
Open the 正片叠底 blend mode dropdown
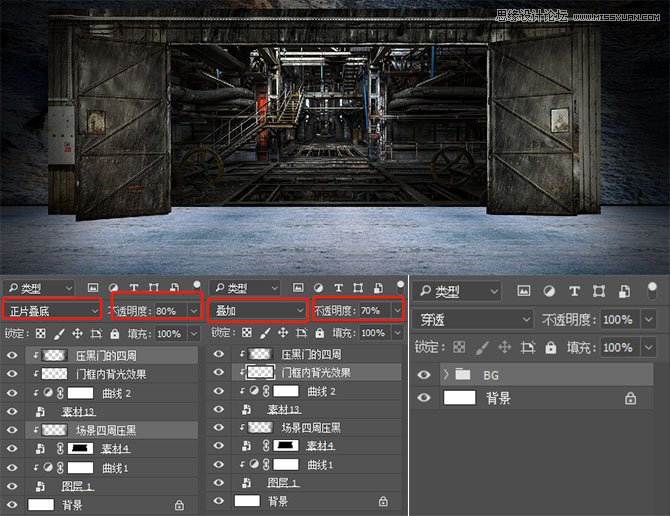pos(52,311)
